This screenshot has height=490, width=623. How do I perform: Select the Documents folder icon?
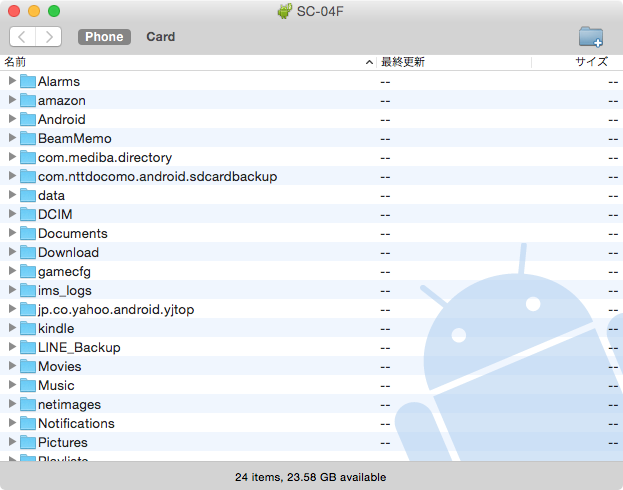point(28,233)
